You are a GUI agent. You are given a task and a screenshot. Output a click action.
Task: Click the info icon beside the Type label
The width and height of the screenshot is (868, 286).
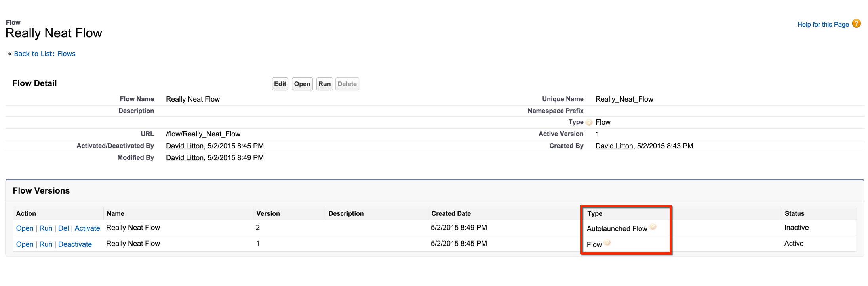[589, 123]
